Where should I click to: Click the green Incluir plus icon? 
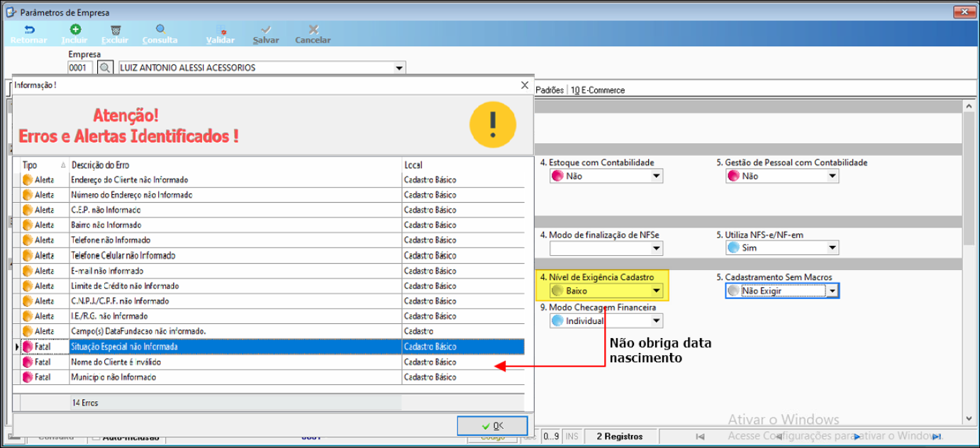tap(74, 30)
